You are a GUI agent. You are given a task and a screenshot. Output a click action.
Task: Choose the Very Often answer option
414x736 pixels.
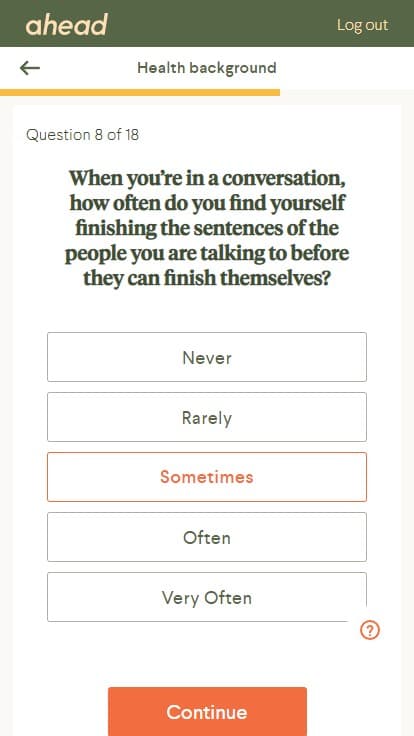click(207, 597)
